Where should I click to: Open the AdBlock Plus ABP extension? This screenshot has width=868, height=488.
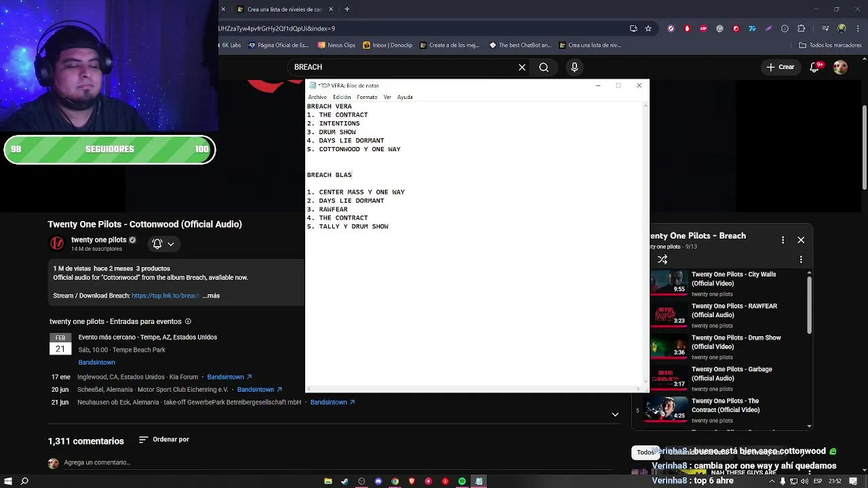pos(703,28)
